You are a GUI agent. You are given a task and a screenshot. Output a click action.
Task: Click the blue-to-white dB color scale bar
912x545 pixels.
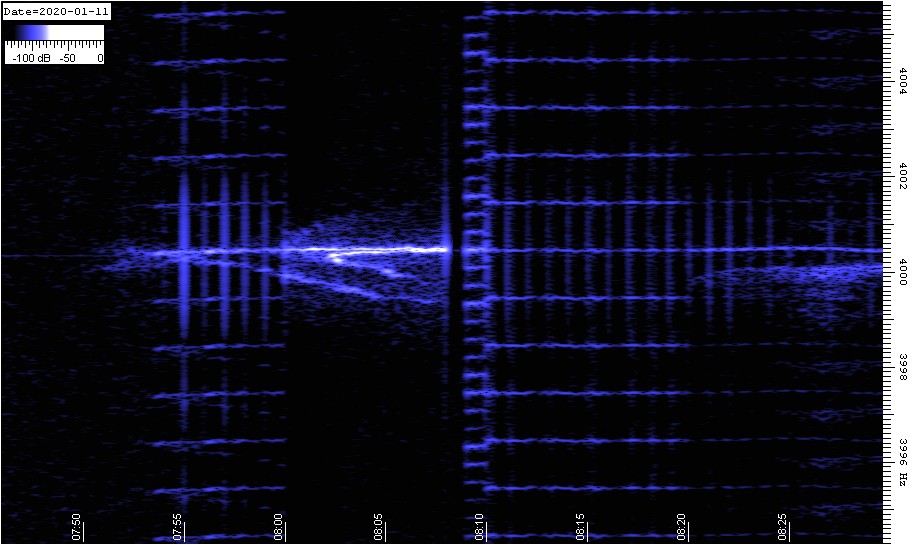click(54, 33)
